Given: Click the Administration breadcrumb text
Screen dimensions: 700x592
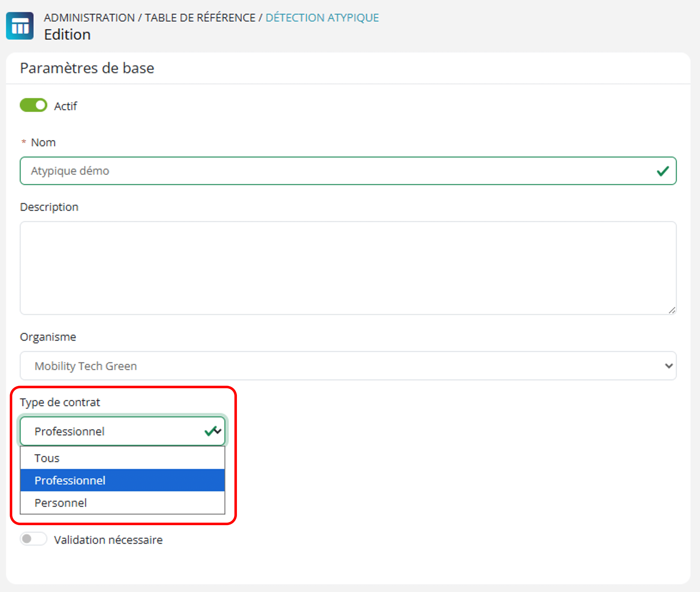Looking at the screenshot, I should pos(89,18).
